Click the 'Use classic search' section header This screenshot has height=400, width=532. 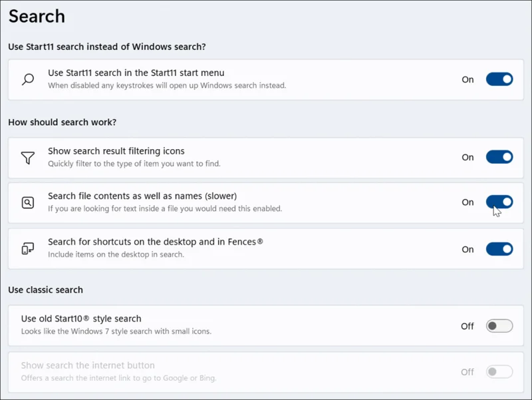pyautogui.click(x=45, y=290)
